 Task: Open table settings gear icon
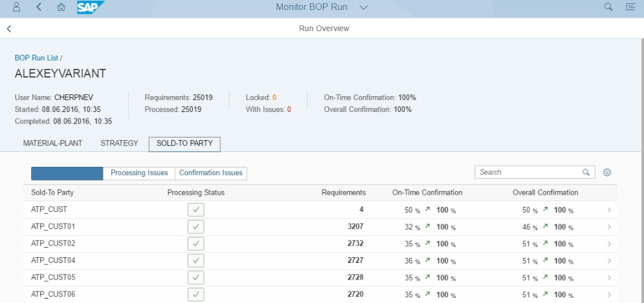[x=607, y=173]
